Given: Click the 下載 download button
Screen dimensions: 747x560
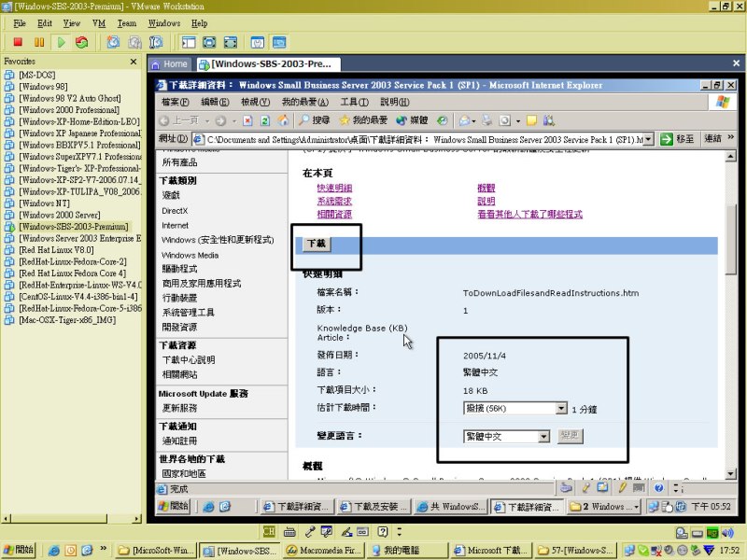Looking at the screenshot, I should (x=317, y=244).
